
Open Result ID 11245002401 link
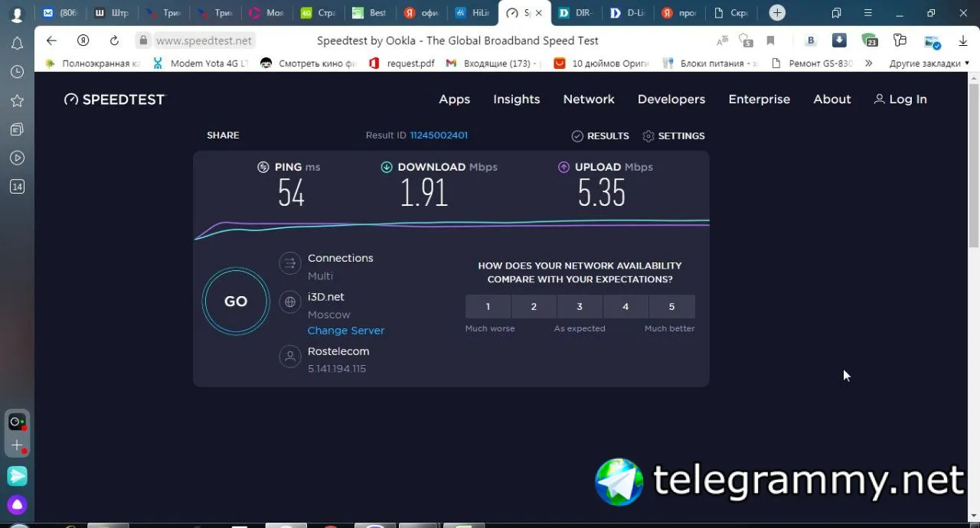coord(439,135)
